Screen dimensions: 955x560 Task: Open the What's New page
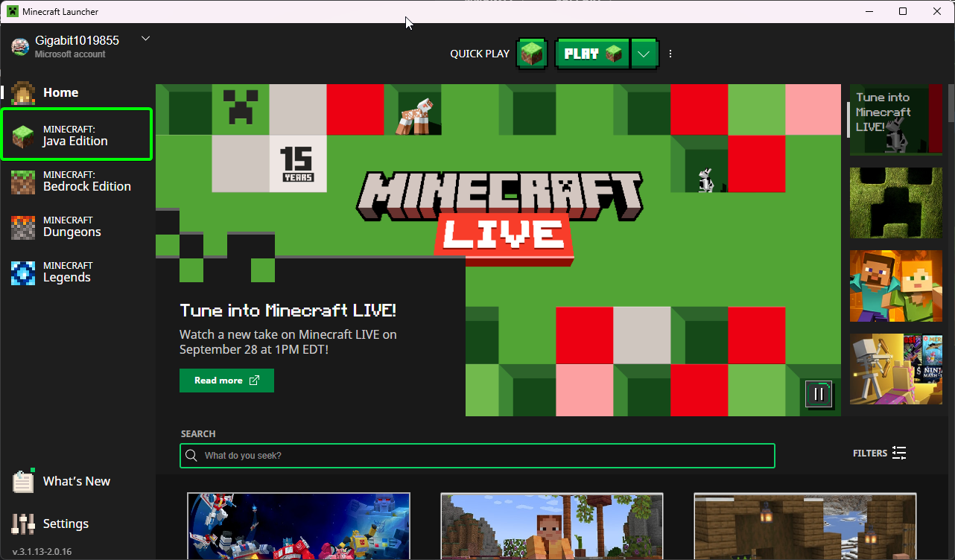[x=76, y=481]
